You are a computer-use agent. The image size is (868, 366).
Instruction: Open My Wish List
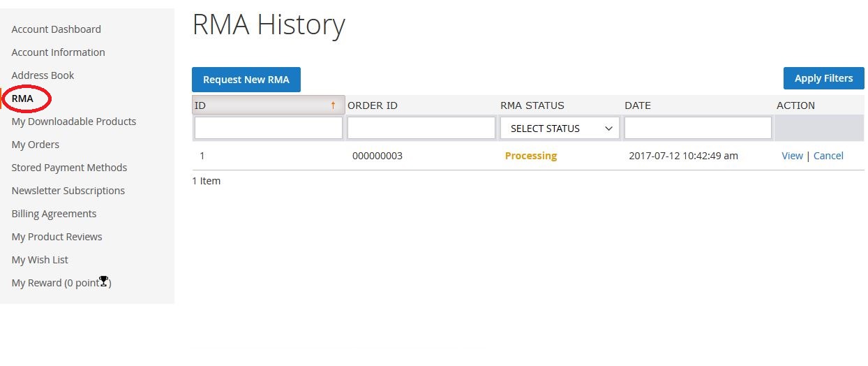(x=40, y=260)
